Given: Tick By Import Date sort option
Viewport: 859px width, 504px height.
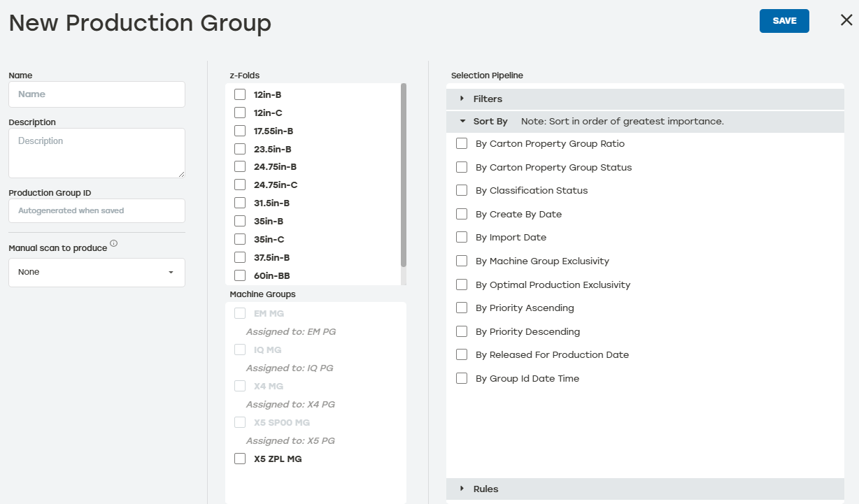Looking at the screenshot, I should point(462,237).
